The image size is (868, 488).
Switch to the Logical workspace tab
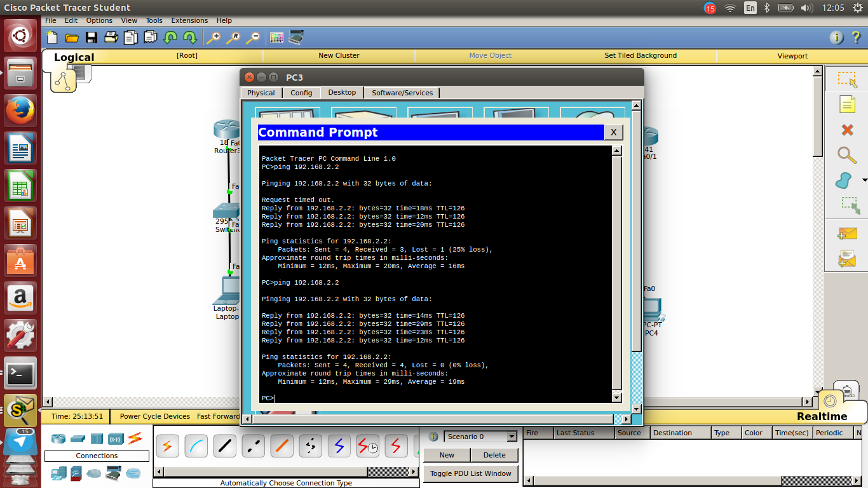tap(74, 57)
